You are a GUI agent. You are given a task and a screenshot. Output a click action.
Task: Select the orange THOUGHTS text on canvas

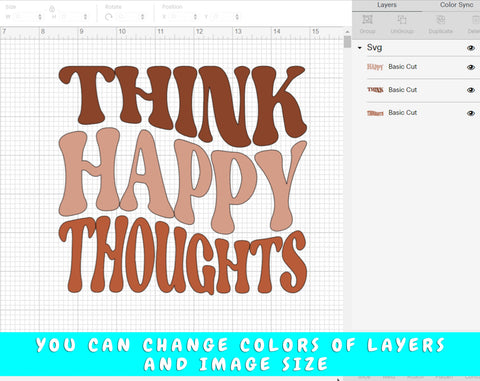pyautogui.click(x=182, y=256)
